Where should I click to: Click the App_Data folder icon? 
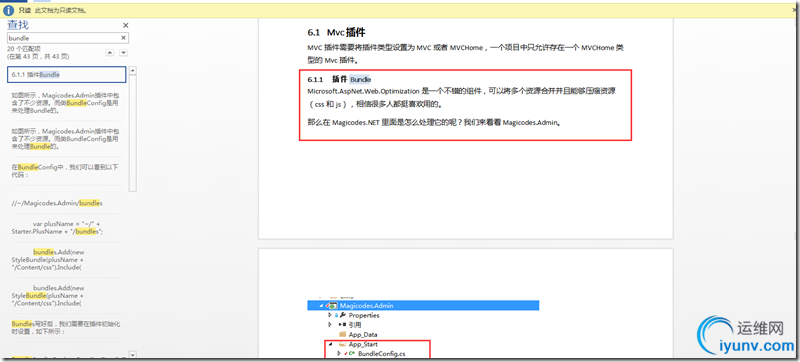click(343, 334)
